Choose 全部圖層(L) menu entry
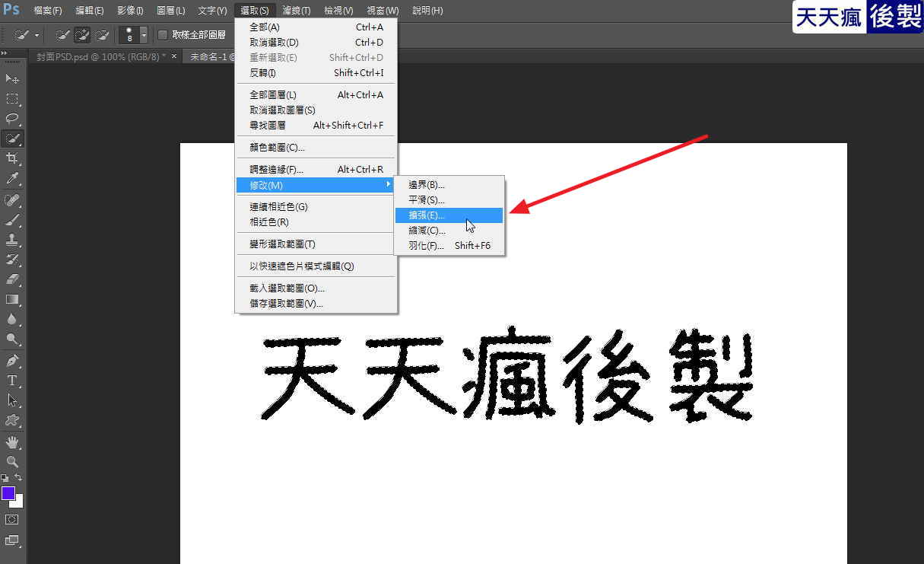 (316, 95)
